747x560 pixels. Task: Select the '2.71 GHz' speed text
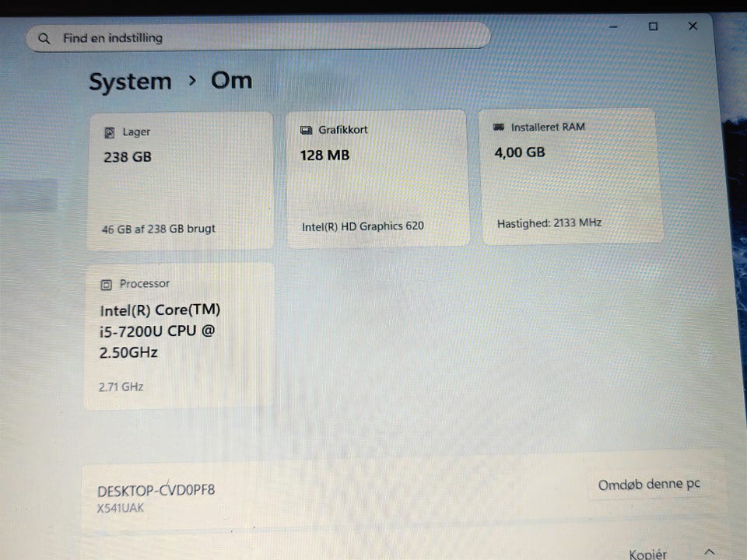tap(121, 387)
